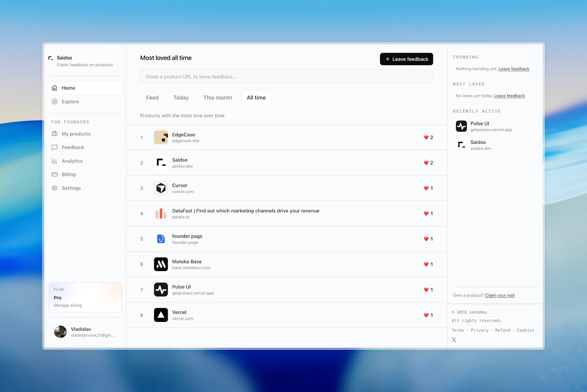Image resolution: width=587 pixels, height=392 pixels.
Task: Open the Billing page
Action: click(85, 175)
